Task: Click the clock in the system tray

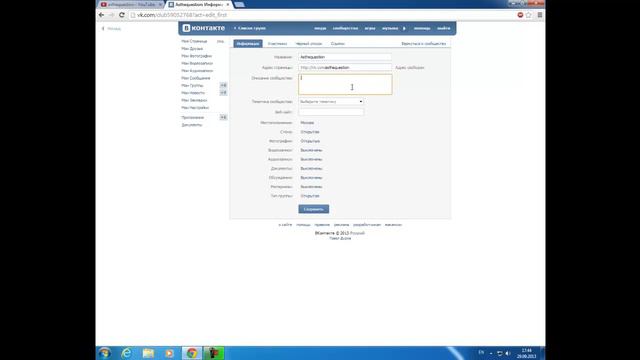Action: coord(527,353)
